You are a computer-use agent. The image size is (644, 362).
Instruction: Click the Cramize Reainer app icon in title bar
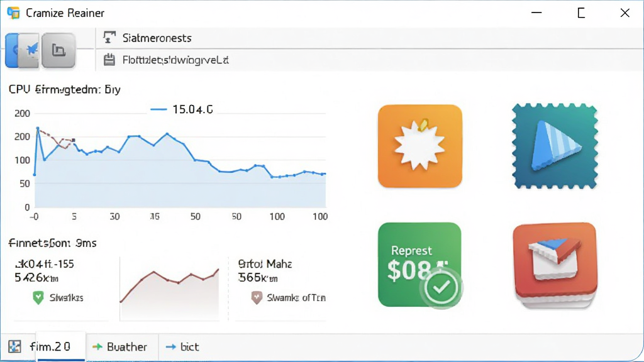click(x=14, y=13)
